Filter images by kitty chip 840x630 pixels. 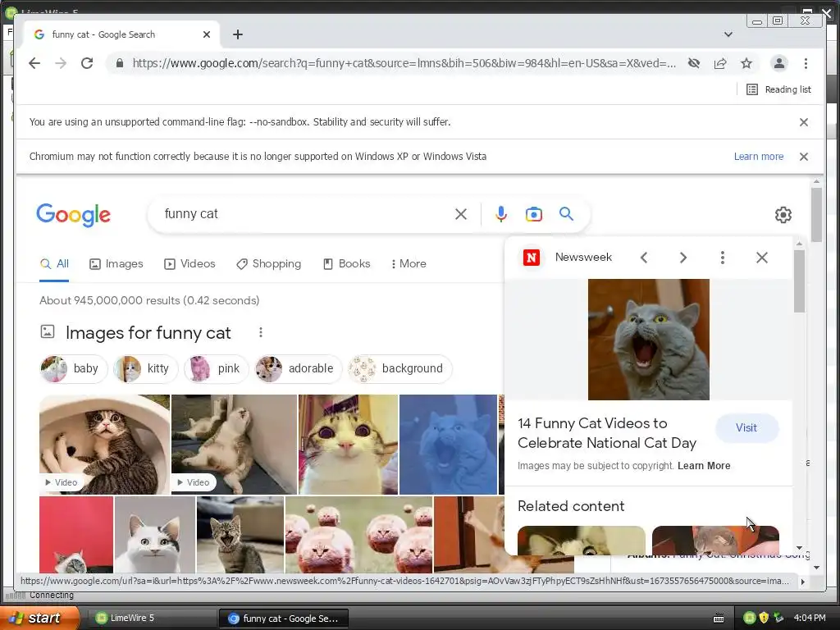pyautogui.click(x=145, y=368)
